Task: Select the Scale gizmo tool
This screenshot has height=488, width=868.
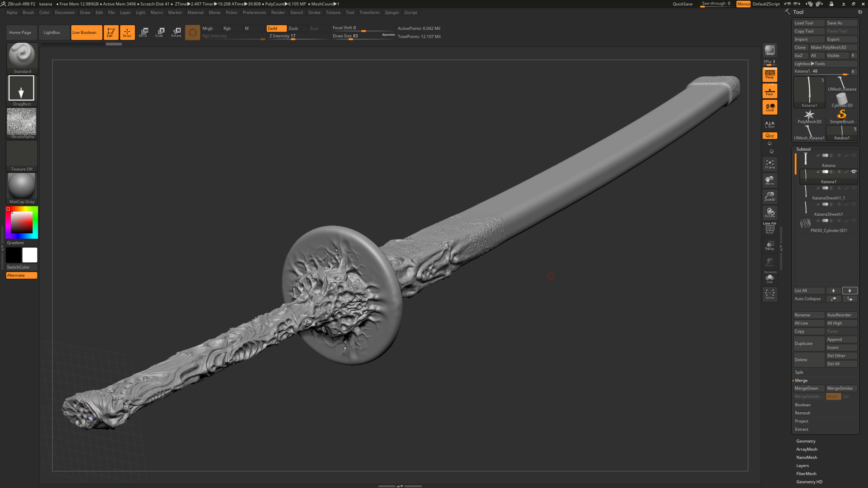Action: pyautogui.click(x=159, y=32)
